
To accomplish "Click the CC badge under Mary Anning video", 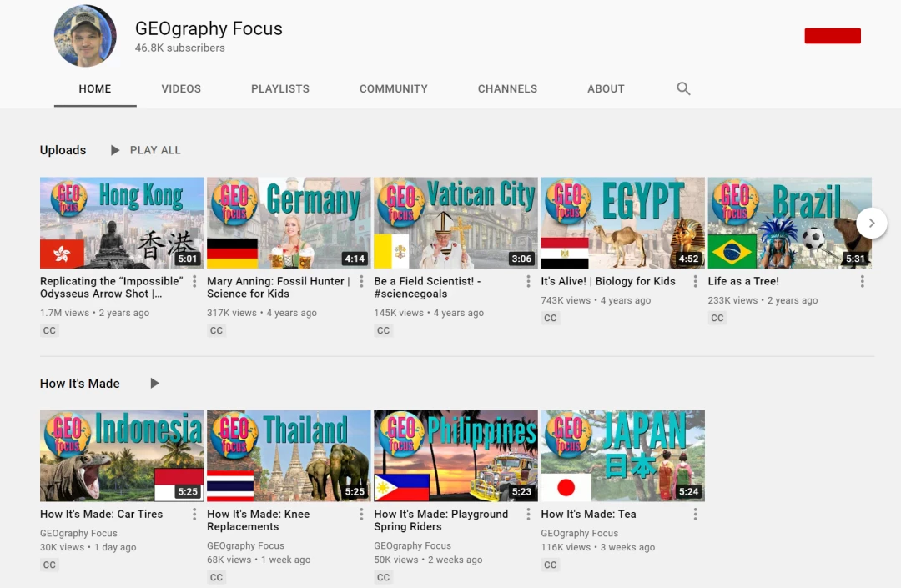I will [216, 330].
